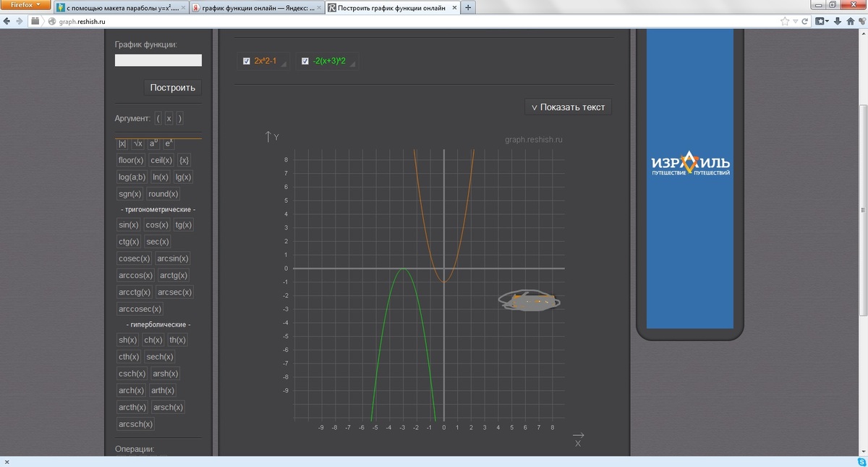868x467 pixels.
Task: Open the Skype icon in the system tray
Action: click(862, 460)
